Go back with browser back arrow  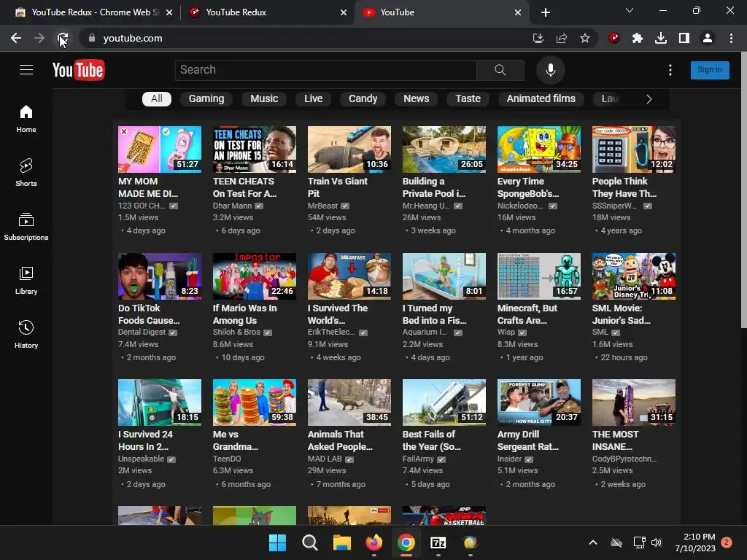click(16, 38)
